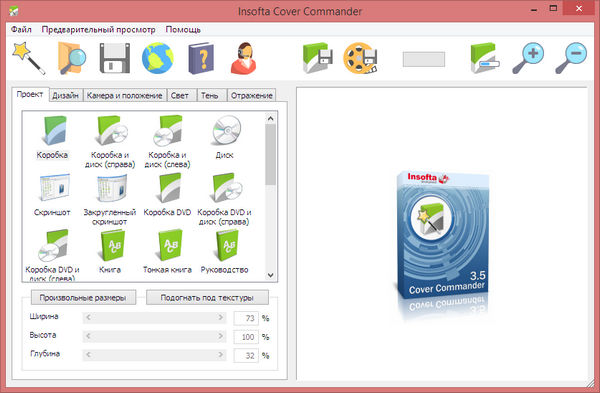Open the Отражение tab

click(251, 96)
